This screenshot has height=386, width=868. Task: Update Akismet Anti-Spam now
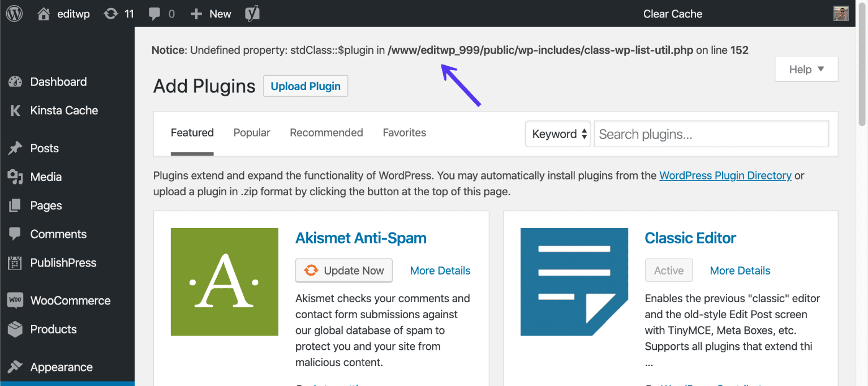coord(343,271)
